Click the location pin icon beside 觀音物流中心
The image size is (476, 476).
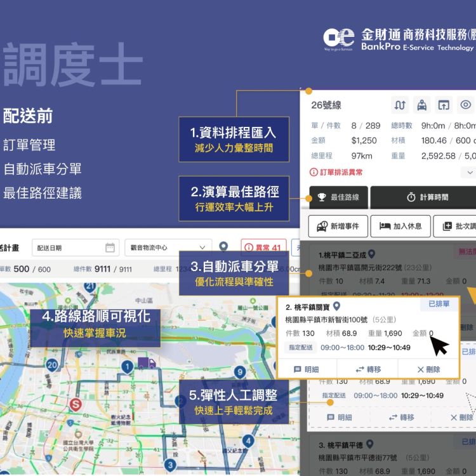click(223, 246)
